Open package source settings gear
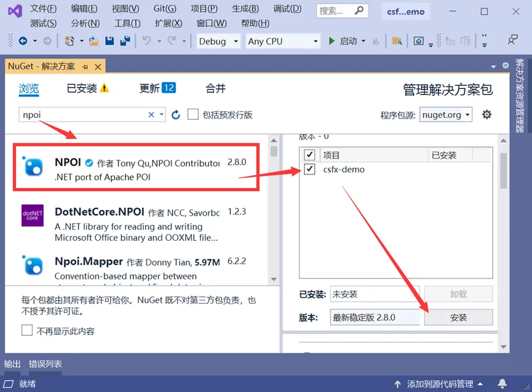This screenshot has width=532, height=392. 486,114
